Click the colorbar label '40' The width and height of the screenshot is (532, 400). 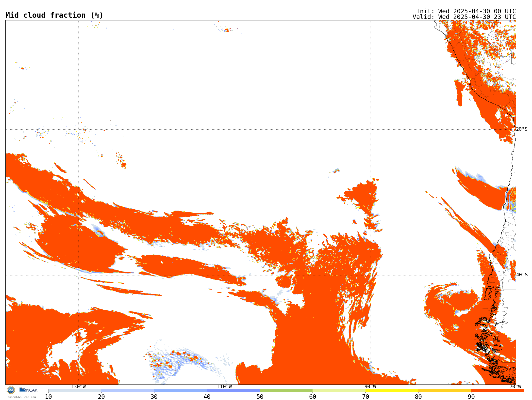[x=207, y=397]
